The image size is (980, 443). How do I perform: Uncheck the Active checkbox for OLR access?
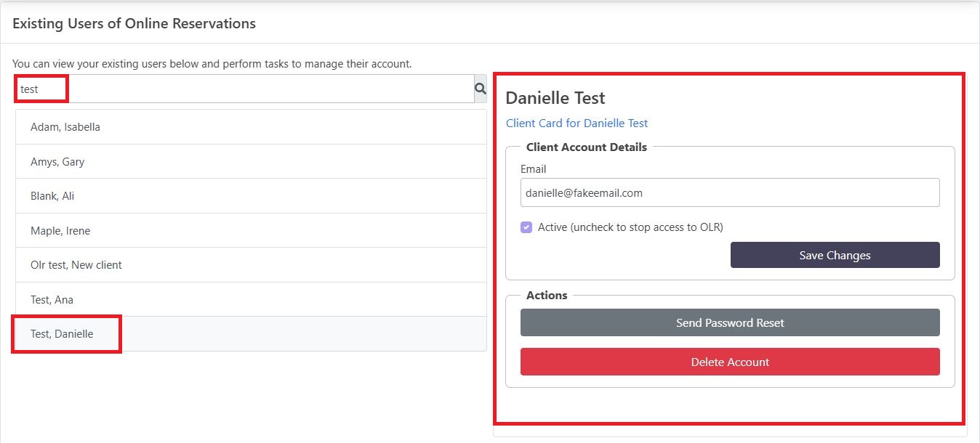point(526,227)
